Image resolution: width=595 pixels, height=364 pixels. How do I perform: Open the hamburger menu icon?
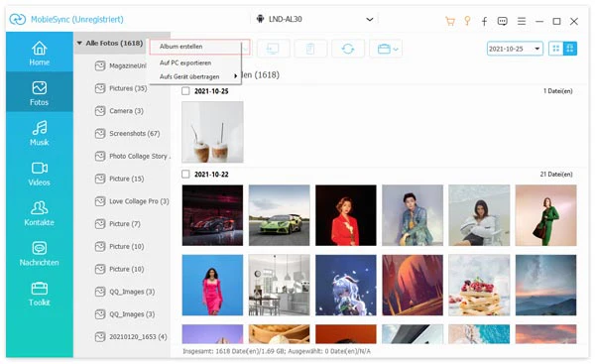tap(522, 21)
